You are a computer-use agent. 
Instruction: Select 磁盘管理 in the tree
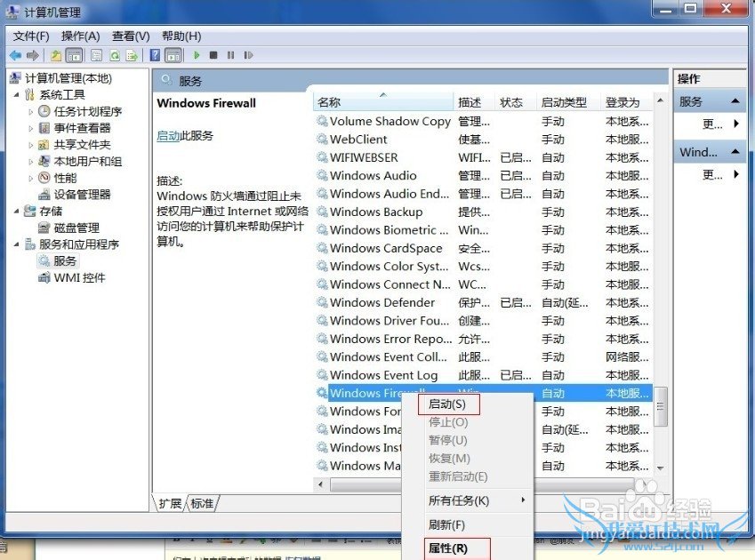point(76,228)
